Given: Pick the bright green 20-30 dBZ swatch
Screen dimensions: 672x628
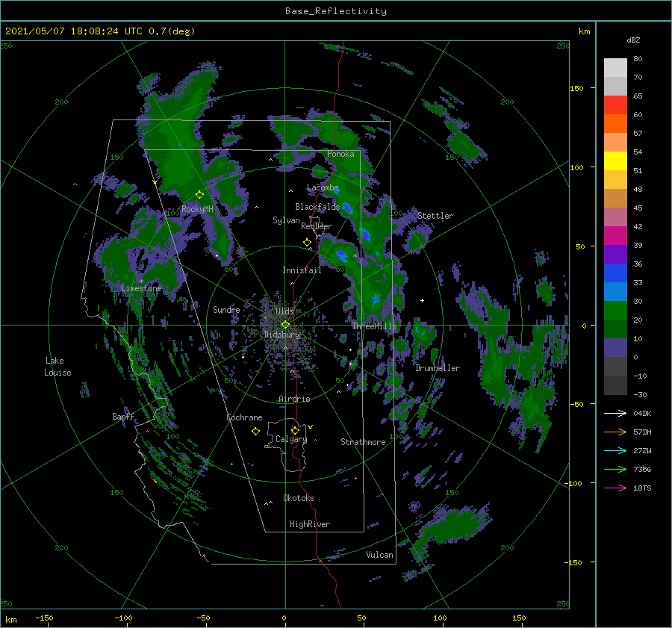Looking at the screenshot, I should point(615,311).
